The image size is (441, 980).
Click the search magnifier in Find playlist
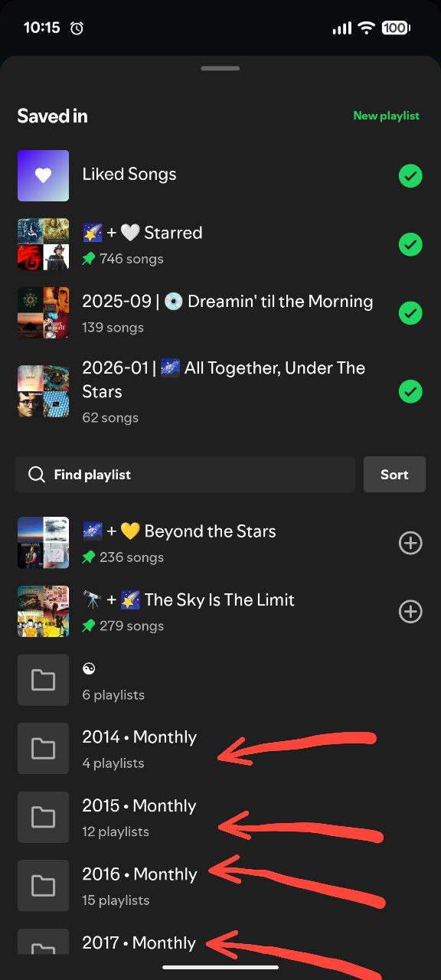[36, 474]
